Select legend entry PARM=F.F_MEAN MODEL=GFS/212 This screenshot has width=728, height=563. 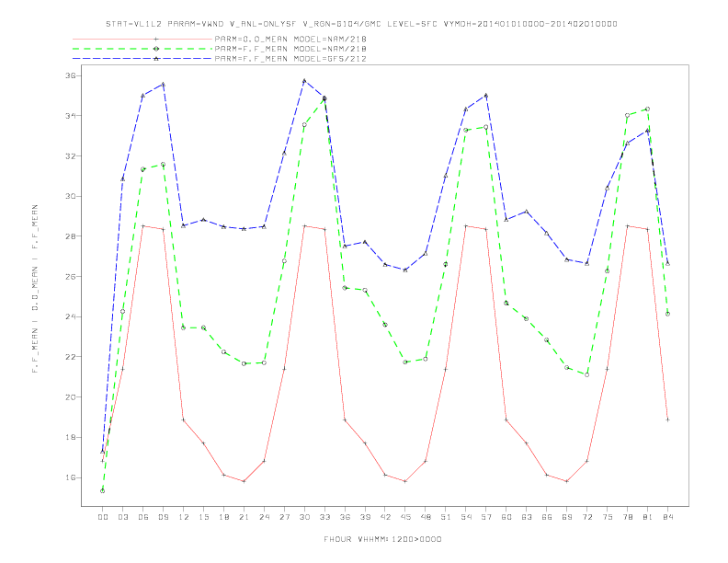pos(290,59)
